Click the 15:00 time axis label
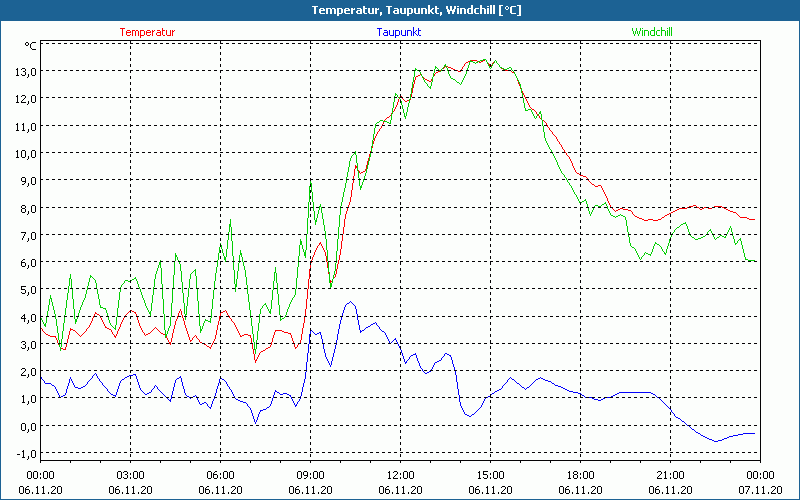The height and width of the screenshot is (500, 800). [x=490, y=476]
